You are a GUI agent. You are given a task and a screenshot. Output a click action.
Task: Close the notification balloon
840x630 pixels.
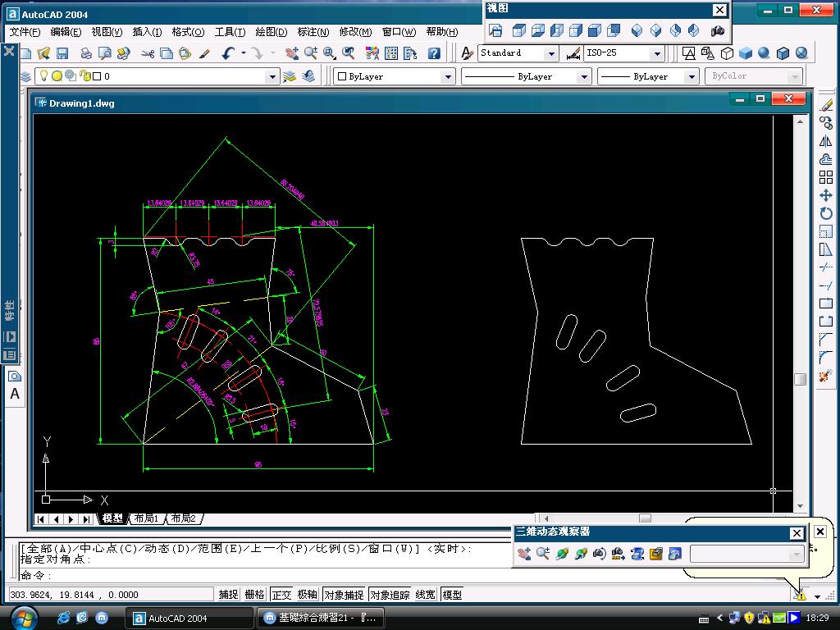tap(820, 532)
